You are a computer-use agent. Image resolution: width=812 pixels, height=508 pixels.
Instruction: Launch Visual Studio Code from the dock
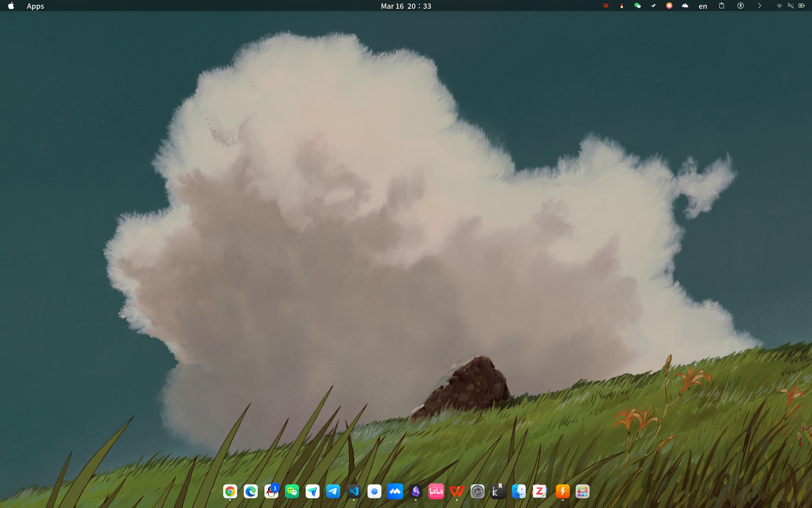click(354, 492)
